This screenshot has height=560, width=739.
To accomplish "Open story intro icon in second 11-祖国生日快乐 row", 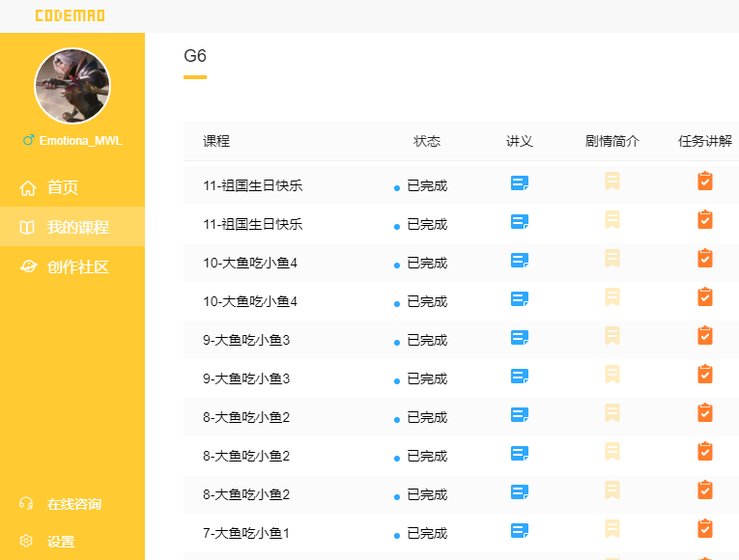I will point(612,219).
